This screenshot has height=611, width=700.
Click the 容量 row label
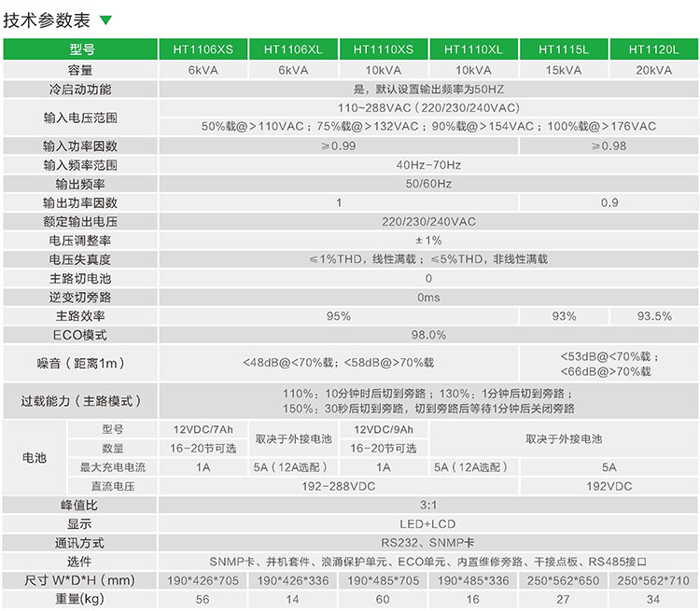pos(80,70)
